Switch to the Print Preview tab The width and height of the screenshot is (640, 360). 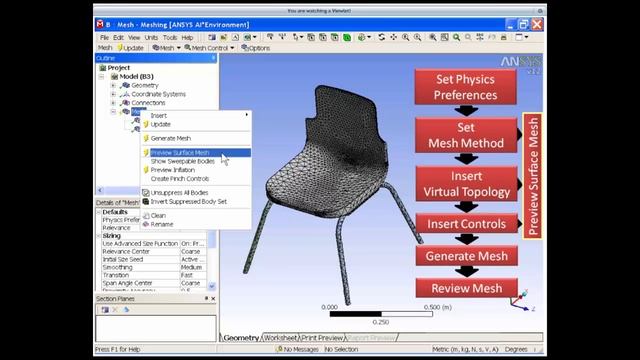pos(322,338)
